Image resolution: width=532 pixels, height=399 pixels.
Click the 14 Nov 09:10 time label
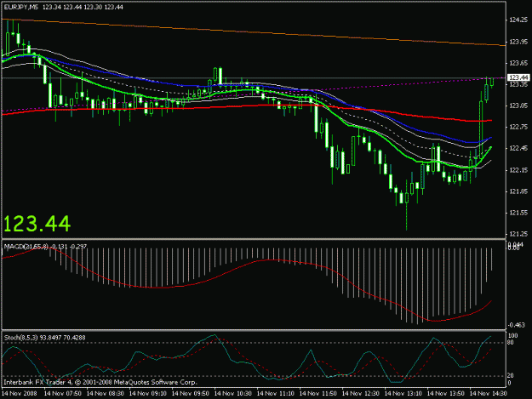point(148,393)
